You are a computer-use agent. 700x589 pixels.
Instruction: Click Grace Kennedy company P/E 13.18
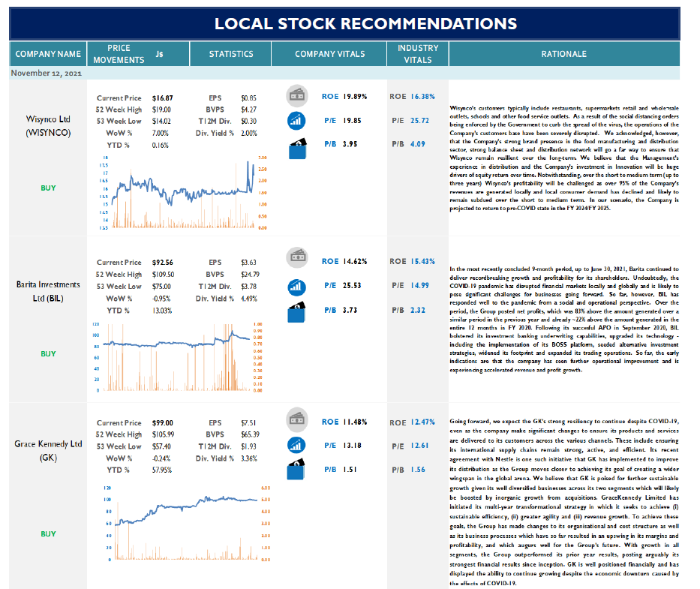[352, 445]
